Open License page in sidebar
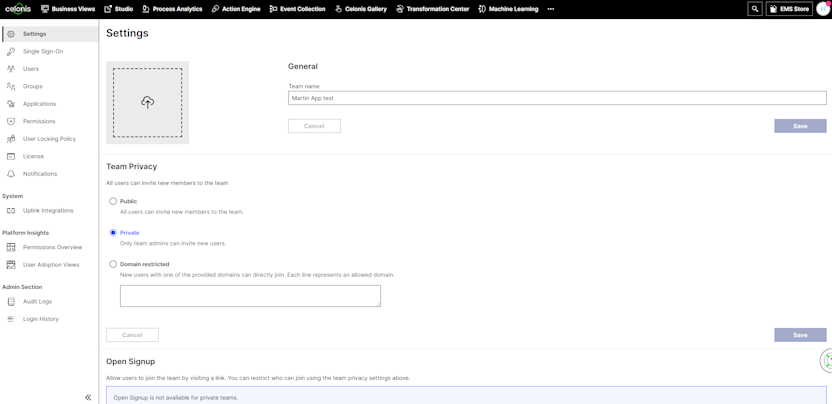 pyautogui.click(x=33, y=157)
